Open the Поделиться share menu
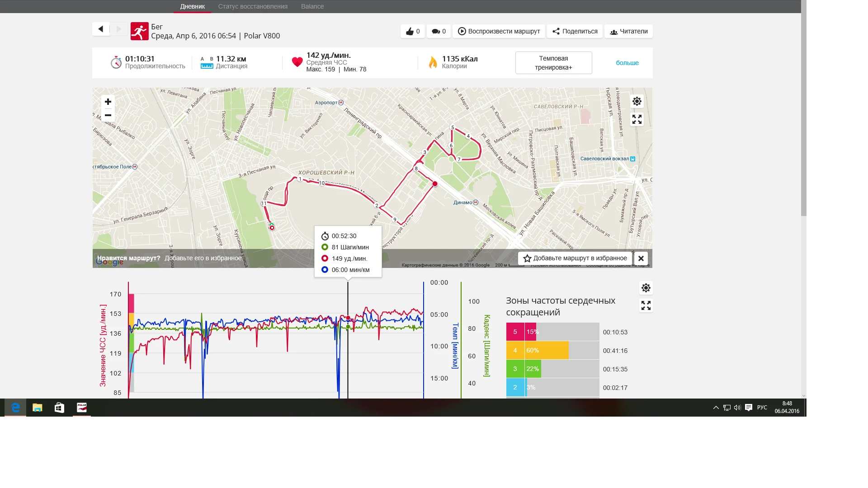The height and width of the screenshot is (488, 868). click(575, 31)
